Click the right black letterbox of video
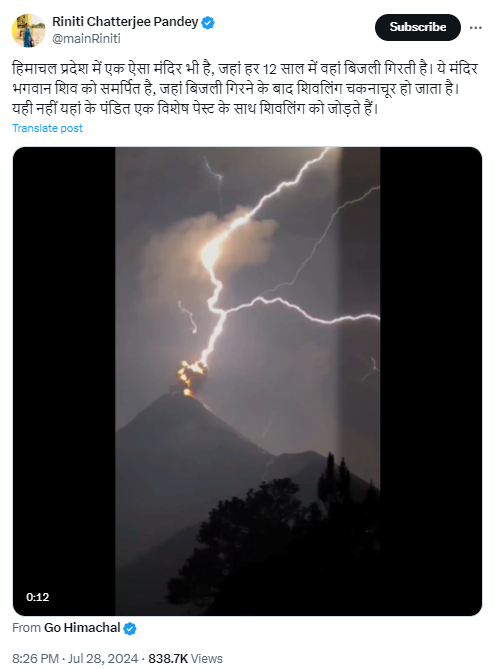The image size is (495, 669). 431,381
